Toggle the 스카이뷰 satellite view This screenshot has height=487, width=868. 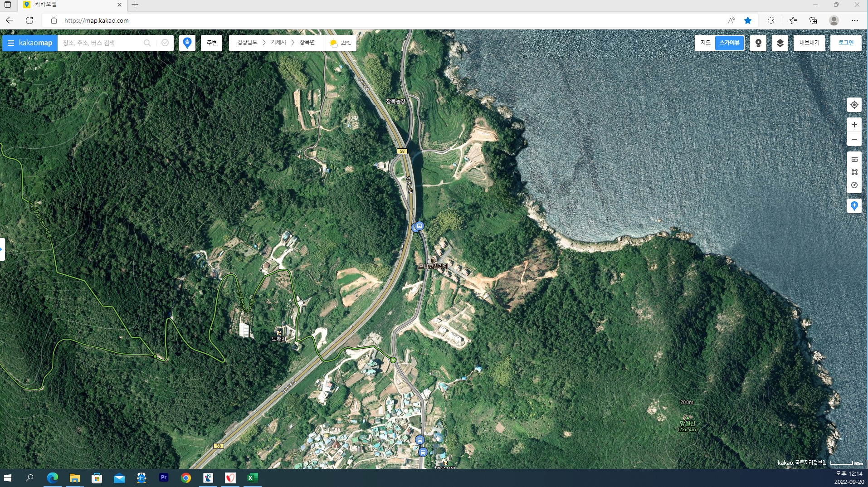point(729,43)
